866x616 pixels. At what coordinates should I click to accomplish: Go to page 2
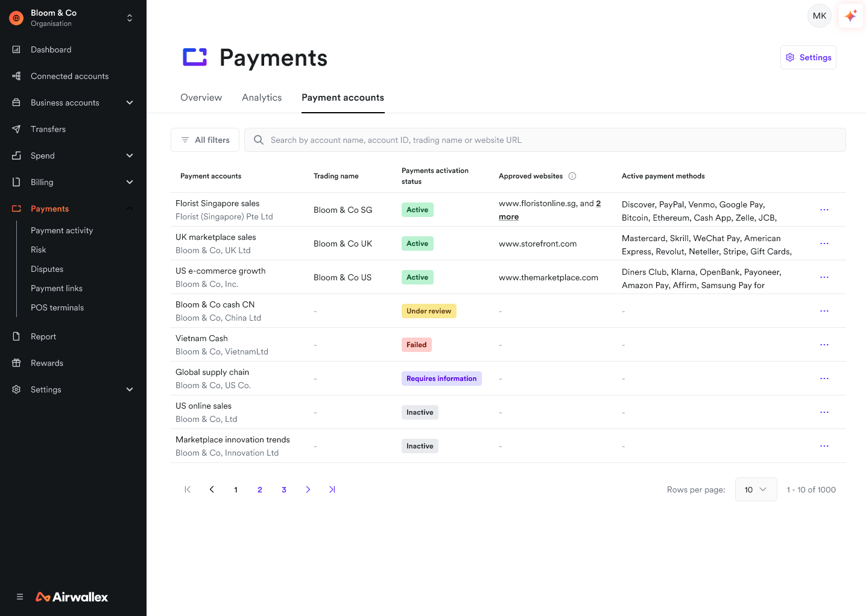tap(260, 489)
